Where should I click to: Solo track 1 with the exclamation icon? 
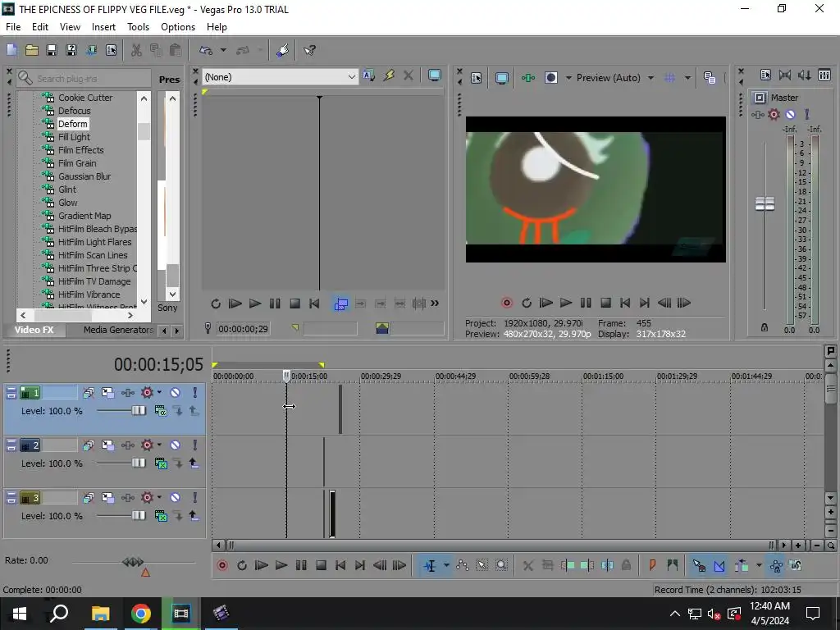195,393
